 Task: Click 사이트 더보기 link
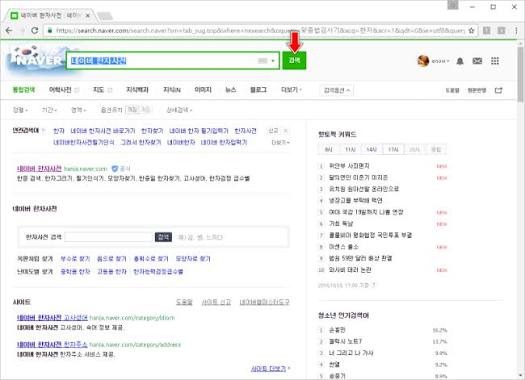(x=270, y=369)
